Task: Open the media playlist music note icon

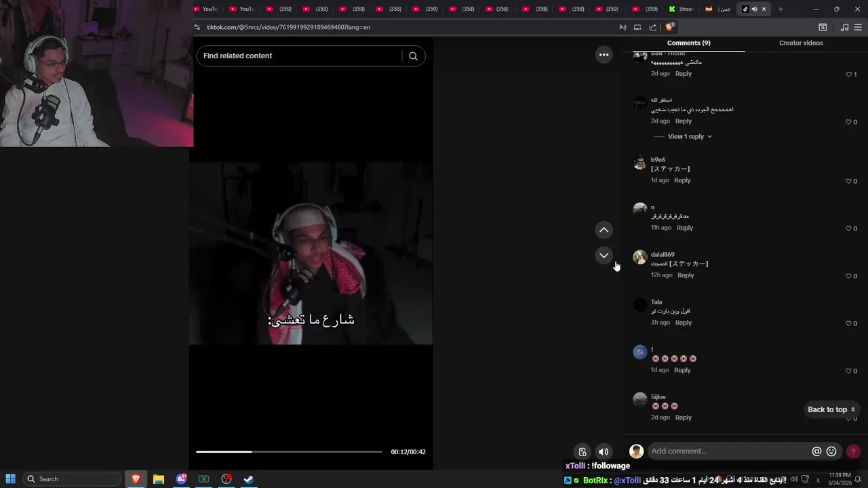Action: tap(844, 27)
